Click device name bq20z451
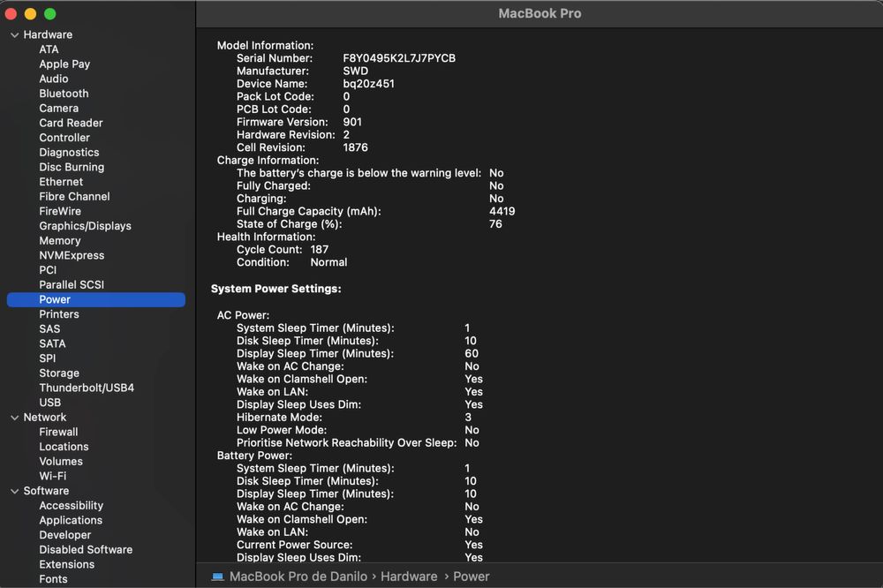 [x=369, y=84]
